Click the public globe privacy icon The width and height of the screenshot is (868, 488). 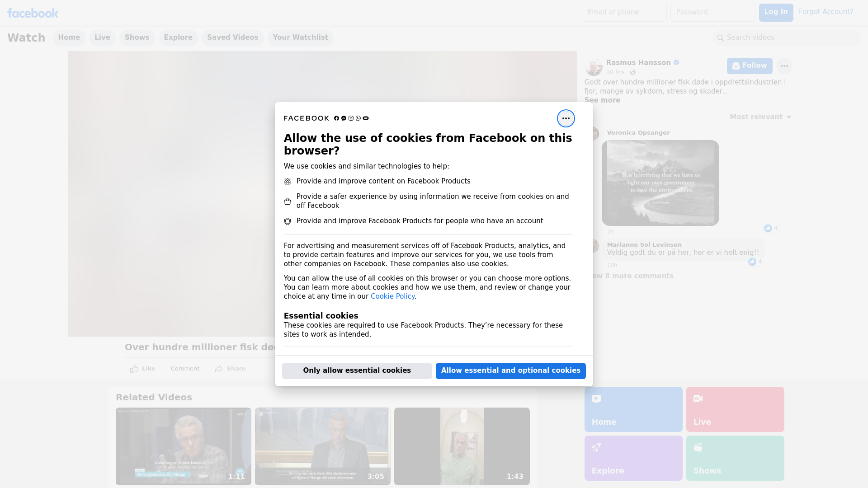coord(633,72)
